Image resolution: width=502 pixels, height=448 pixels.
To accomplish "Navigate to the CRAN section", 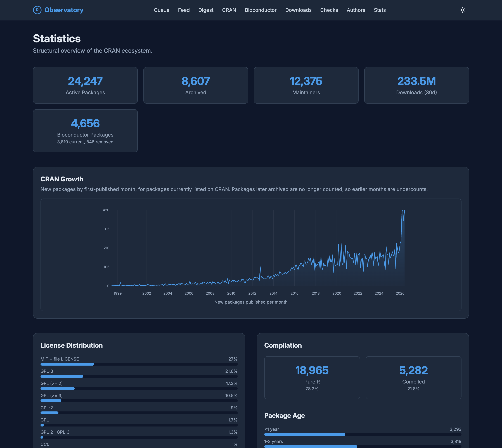I will 229,10.
